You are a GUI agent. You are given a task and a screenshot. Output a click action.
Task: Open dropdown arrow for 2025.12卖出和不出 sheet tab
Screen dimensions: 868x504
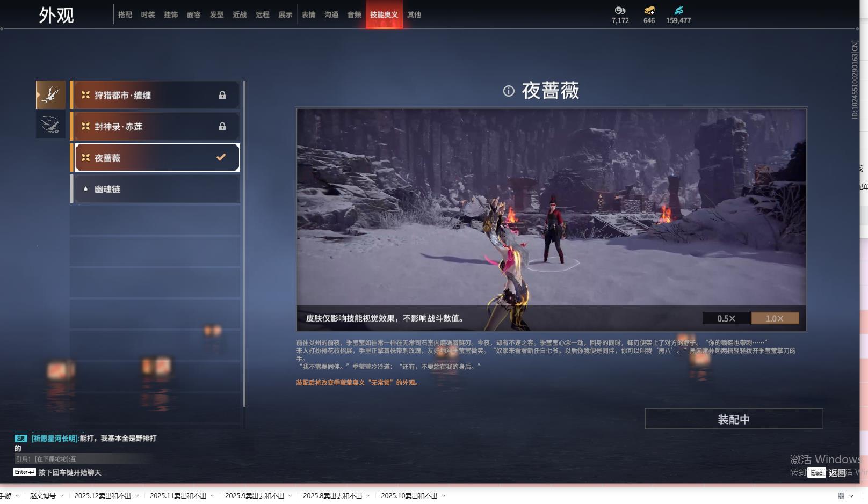click(x=137, y=496)
